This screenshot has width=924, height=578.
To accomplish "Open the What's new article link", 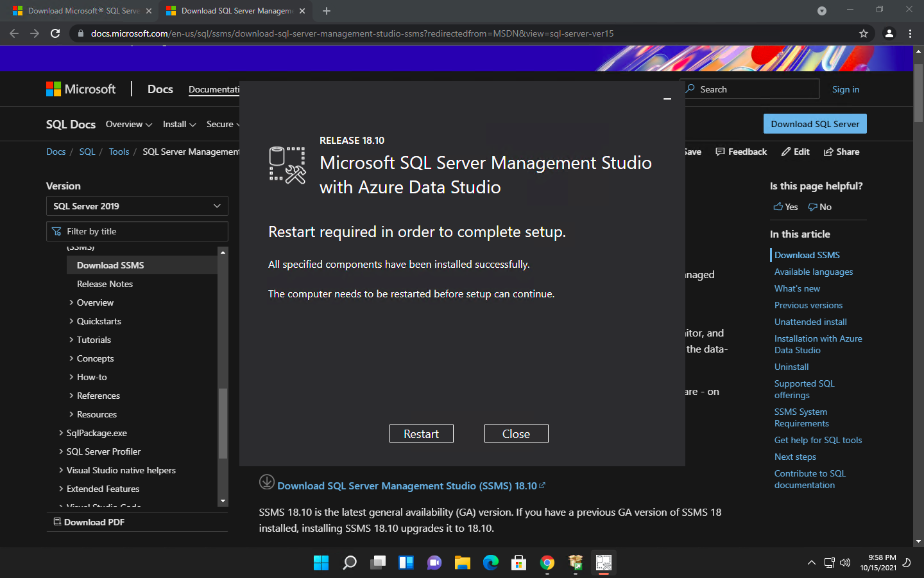I will [x=797, y=288].
